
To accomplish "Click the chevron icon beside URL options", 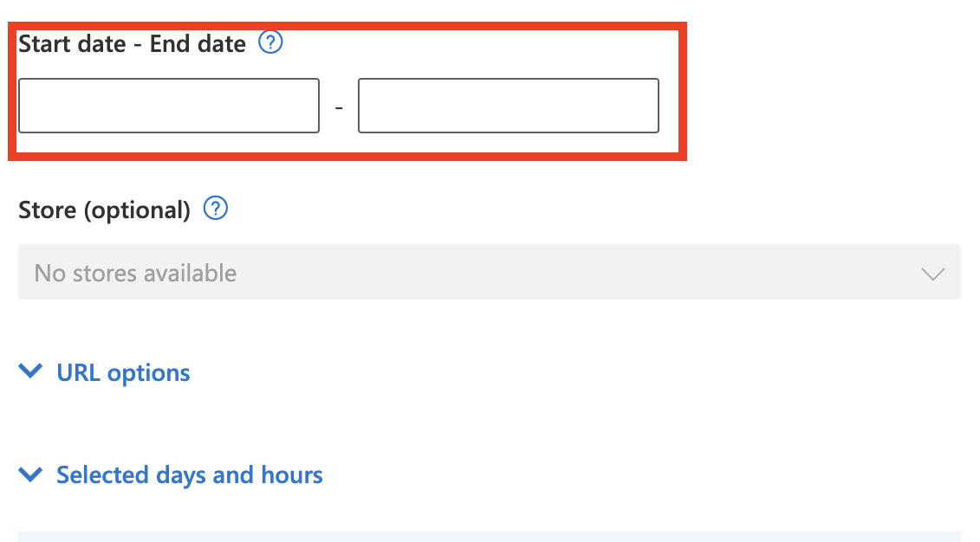I will pos(30,372).
